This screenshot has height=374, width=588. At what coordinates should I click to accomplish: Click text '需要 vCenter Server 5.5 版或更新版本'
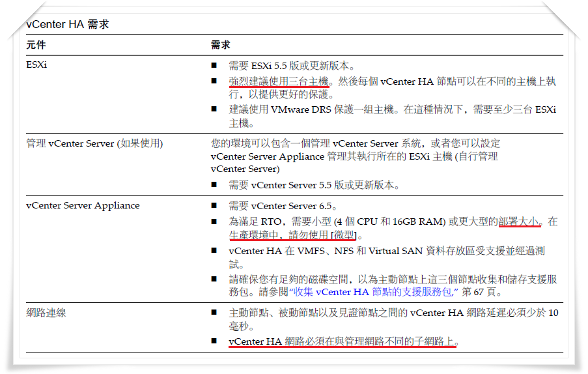(311, 185)
